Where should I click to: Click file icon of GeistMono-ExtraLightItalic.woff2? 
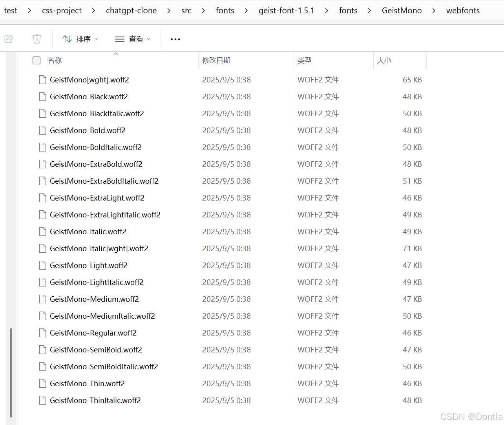tap(42, 215)
